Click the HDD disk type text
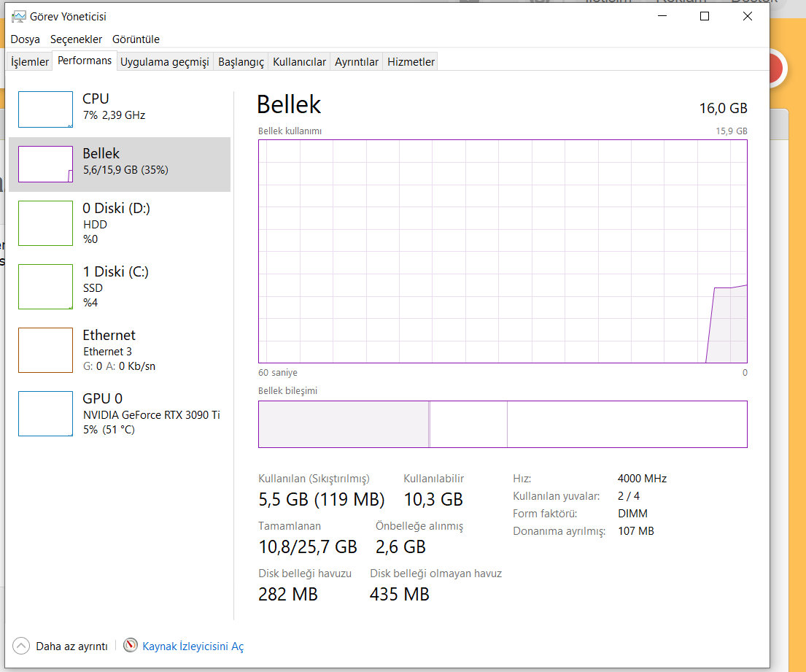 (x=95, y=225)
